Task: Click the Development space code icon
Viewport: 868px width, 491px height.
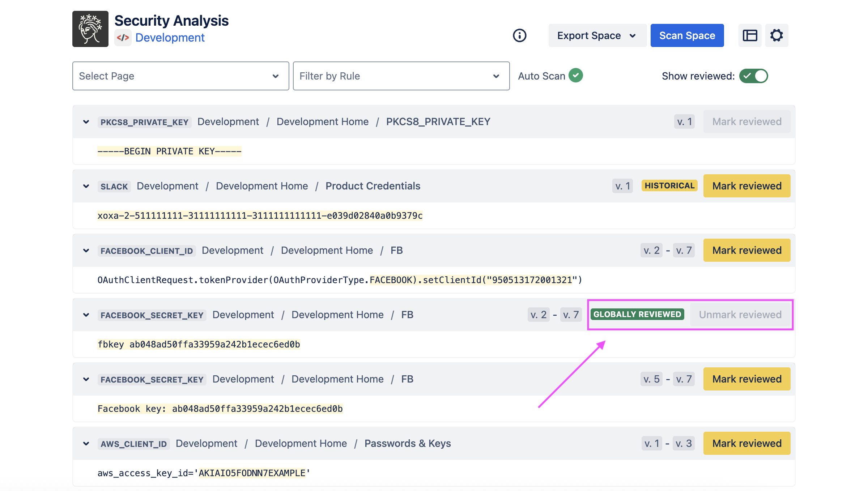Action: (x=123, y=38)
